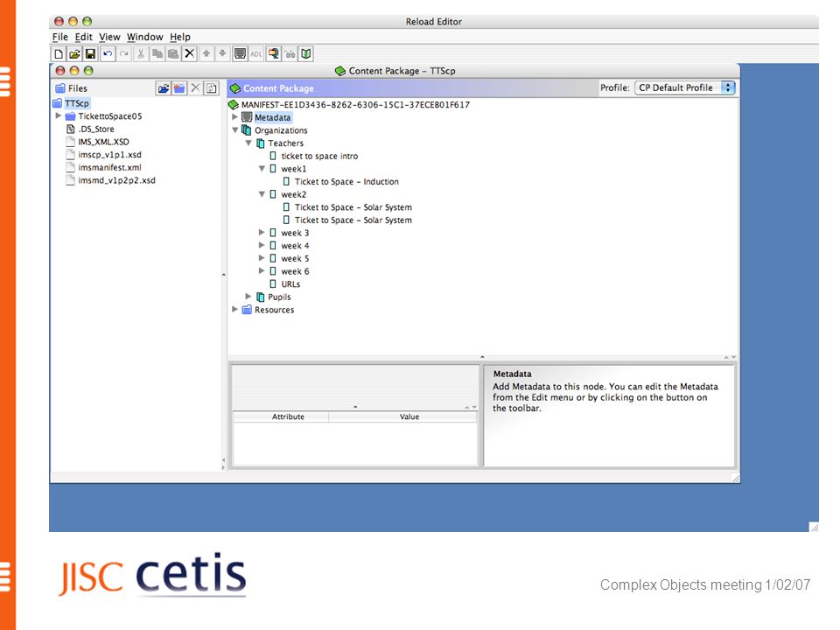Screen dimensions: 840x630
Task: Click the Save floppy disk icon
Action: (x=90, y=54)
